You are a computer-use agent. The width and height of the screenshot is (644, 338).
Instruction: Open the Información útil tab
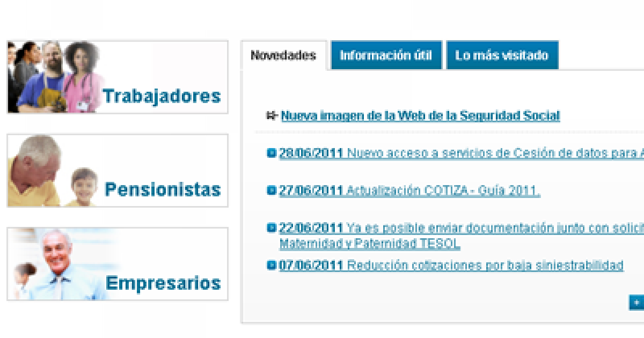pos(386,55)
